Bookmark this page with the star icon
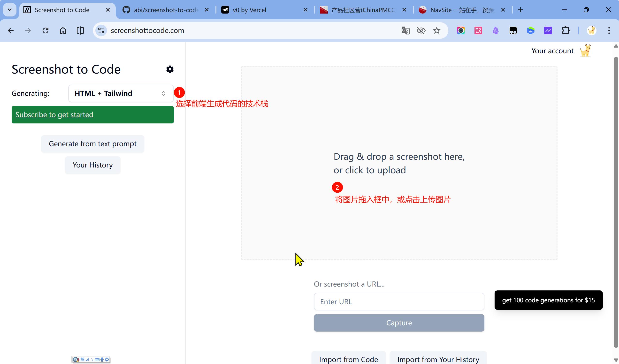This screenshot has height=364, width=619. [x=436, y=30]
